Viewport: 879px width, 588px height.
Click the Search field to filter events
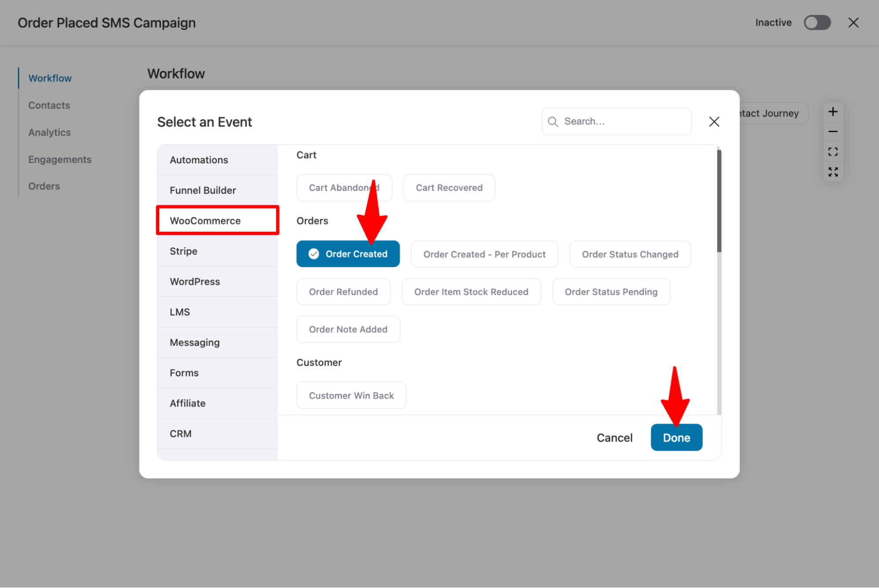616,121
